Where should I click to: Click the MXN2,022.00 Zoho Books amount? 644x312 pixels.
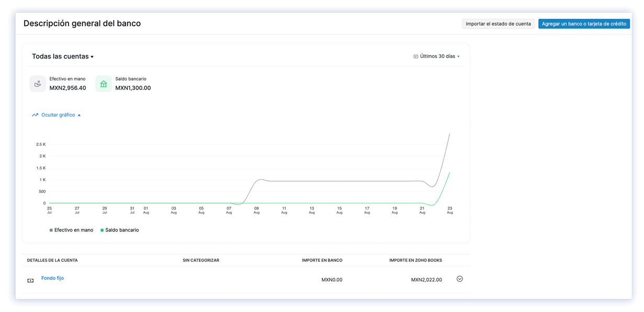(426, 280)
